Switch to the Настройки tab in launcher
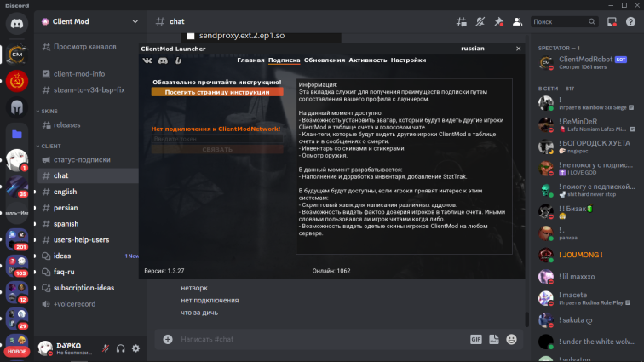 408,60
